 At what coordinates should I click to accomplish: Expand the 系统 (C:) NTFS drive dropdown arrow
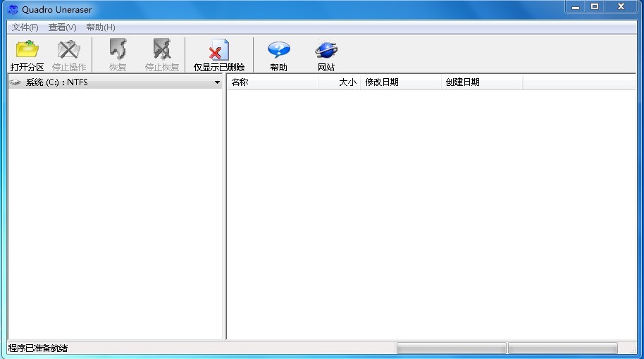point(217,83)
